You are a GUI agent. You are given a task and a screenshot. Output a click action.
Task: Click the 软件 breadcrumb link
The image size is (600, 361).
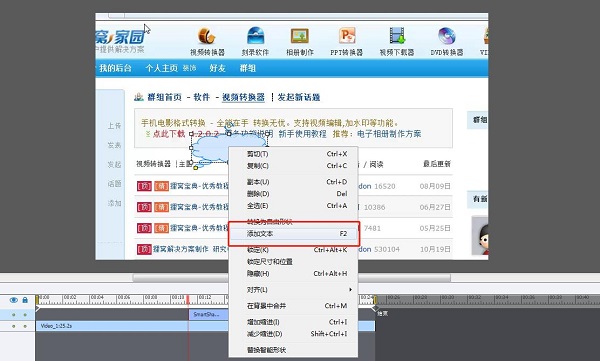tap(202, 97)
